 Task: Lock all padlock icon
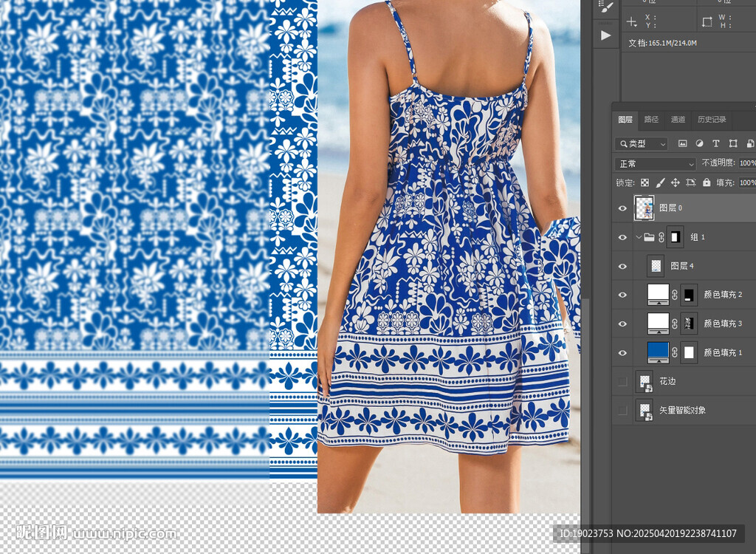click(x=707, y=182)
